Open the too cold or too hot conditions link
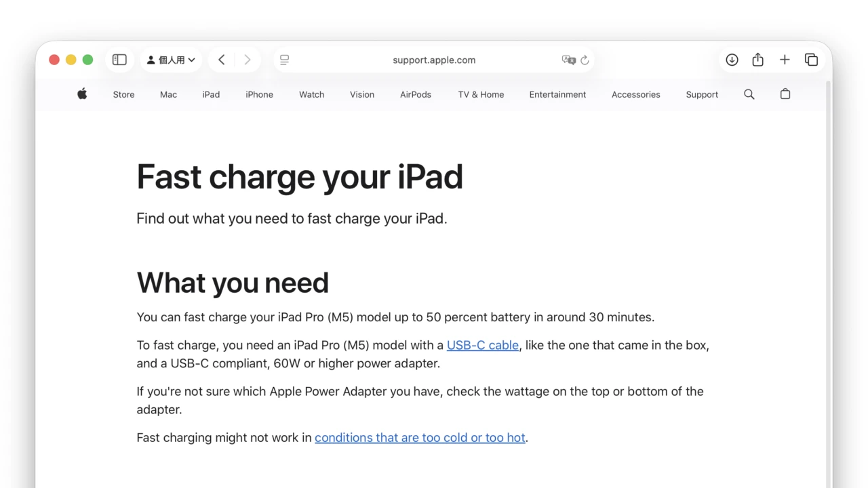This screenshot has width=868, height=488. click(420, 437)
